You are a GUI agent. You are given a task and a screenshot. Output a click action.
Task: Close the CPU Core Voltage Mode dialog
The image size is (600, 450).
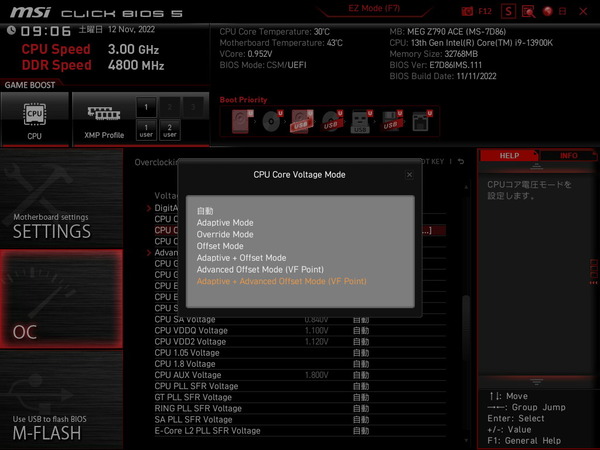click(409, 175)
